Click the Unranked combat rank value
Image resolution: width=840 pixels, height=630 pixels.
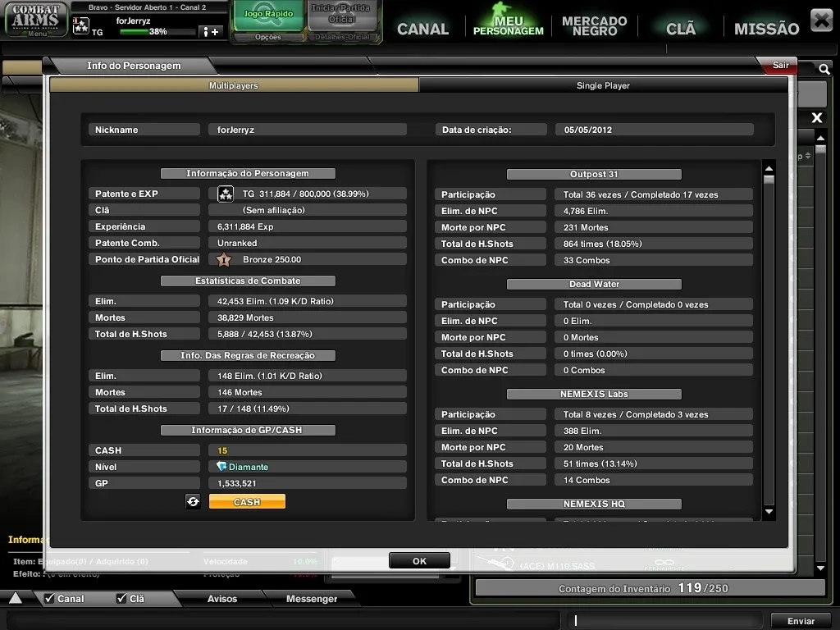308,243
